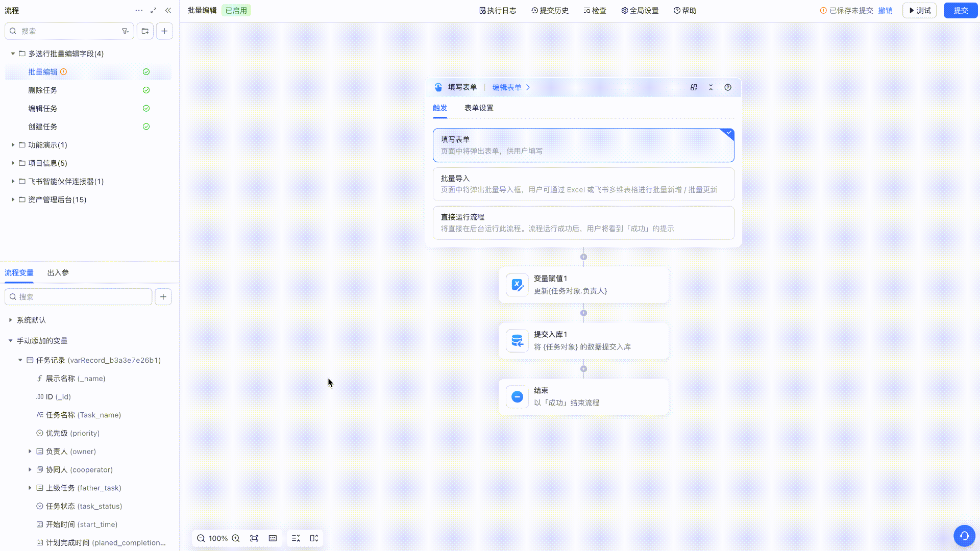Switch to the 流程变量 tab
Screen dimensions: 980x551
pos(19,273)
